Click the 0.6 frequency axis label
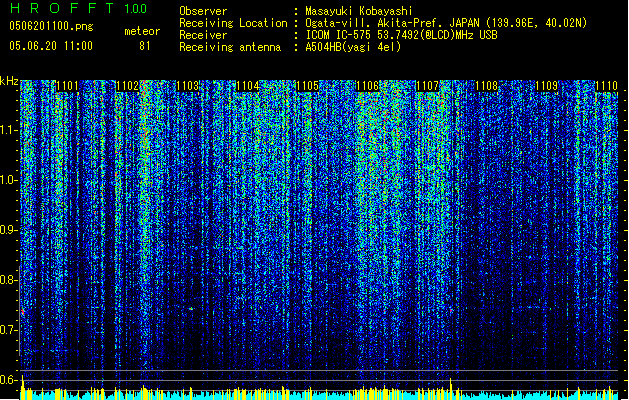The width and height of the screenshot is (629, 400). (9, 380)
